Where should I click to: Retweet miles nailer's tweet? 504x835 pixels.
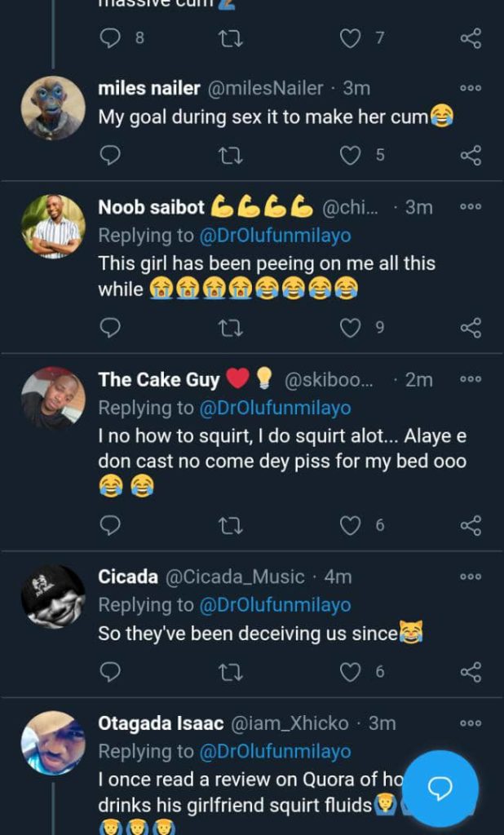[x=231, y=155]
